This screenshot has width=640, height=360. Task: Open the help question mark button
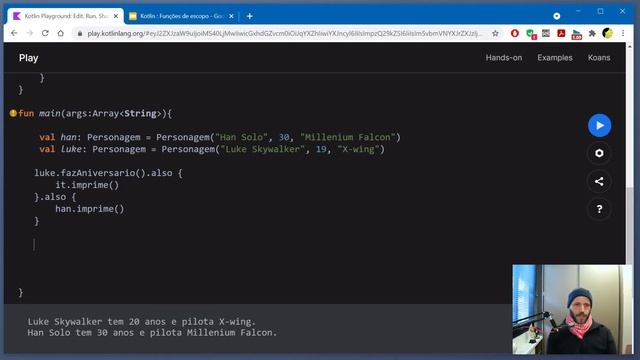(x=599, y=209)
